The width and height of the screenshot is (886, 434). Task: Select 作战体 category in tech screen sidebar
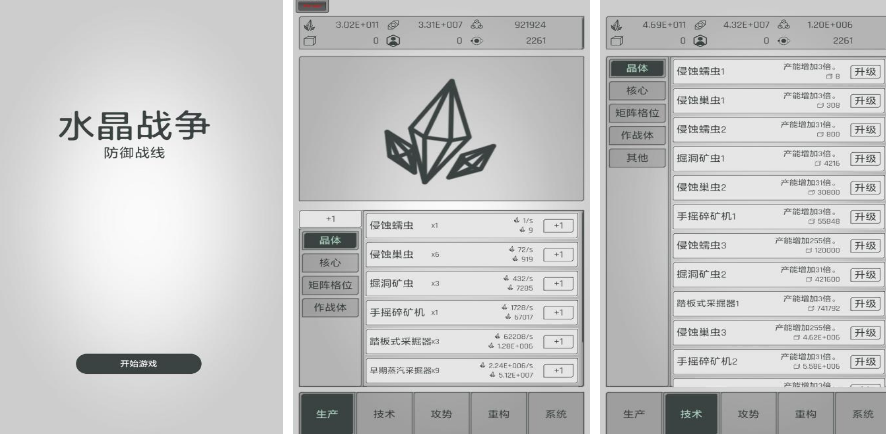637,136
